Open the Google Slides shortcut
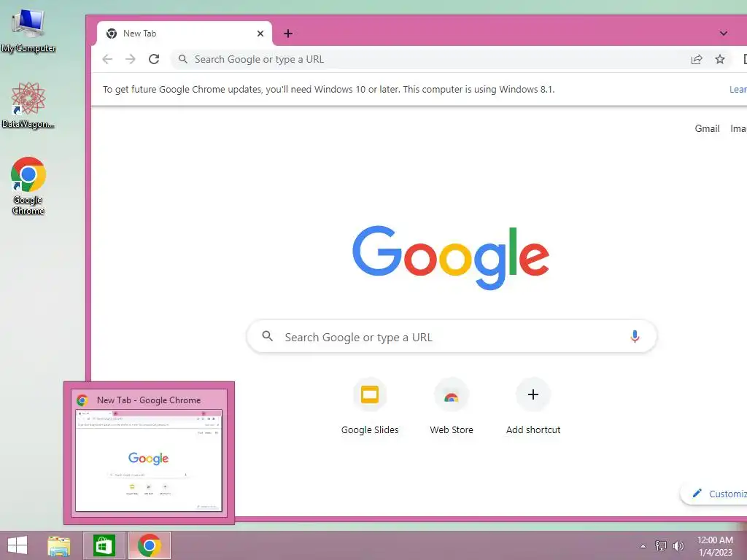 (x=370, y=406)
